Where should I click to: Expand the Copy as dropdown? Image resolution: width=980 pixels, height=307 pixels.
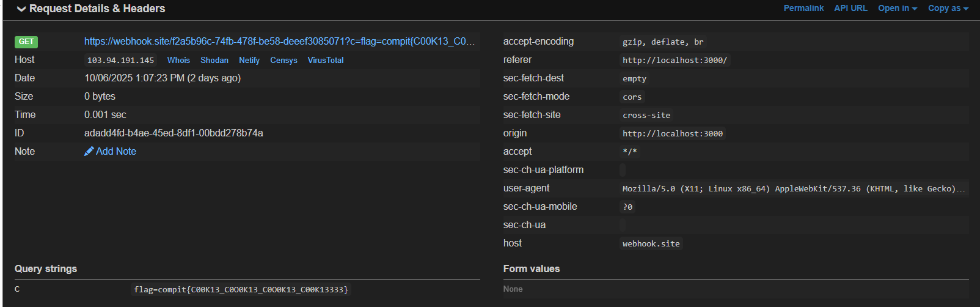(948, 8)
